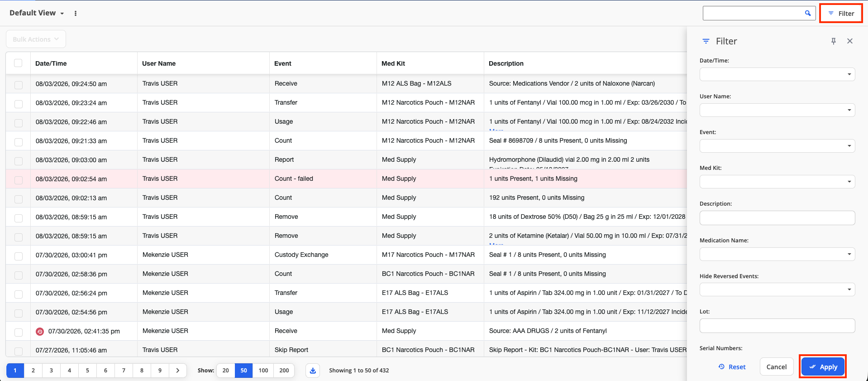Pin the Filter panel
Screen dimensions: 868x381
tap(834, 41)
